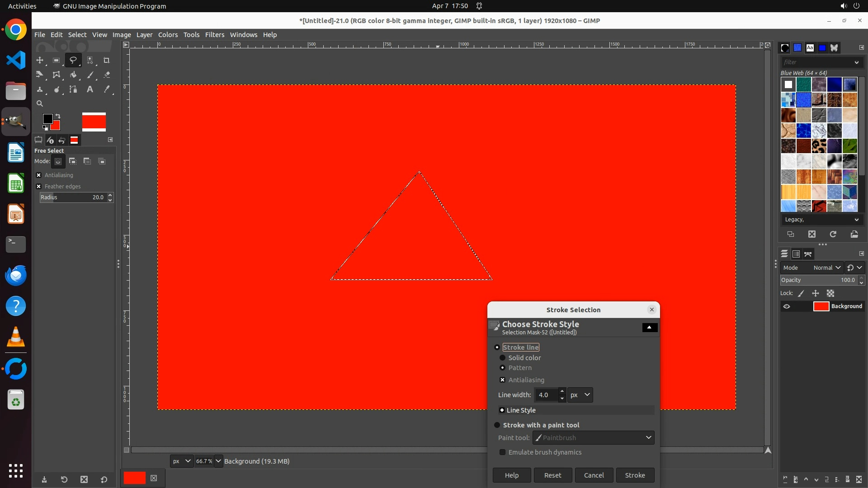Hide the Background layer visibility eye
868x488 pixels.
pos(787,306)
